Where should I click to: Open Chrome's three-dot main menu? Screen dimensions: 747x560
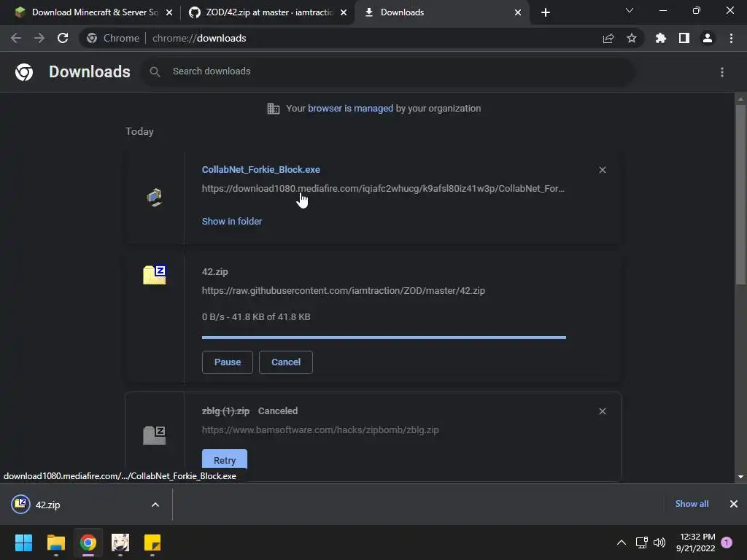coord(731,38)
